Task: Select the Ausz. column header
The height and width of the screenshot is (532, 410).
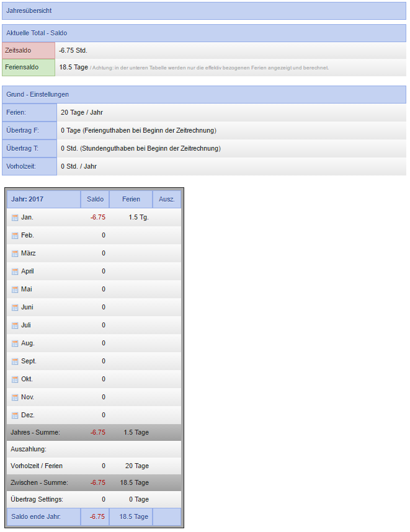Action: [166, 199]
